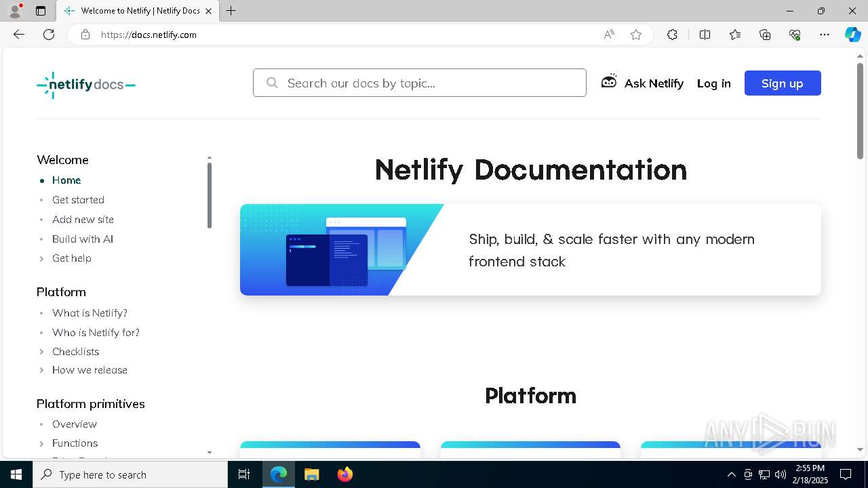
Task: Open Windows Start menu
Action: pos(16,474)
